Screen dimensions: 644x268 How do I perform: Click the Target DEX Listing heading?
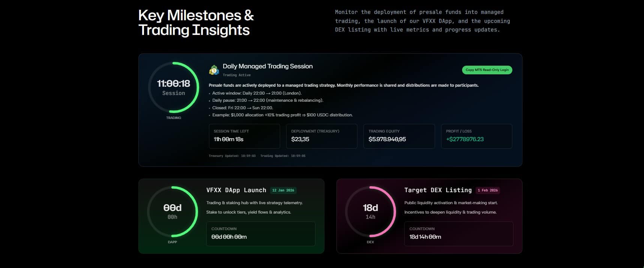point(438,190)
